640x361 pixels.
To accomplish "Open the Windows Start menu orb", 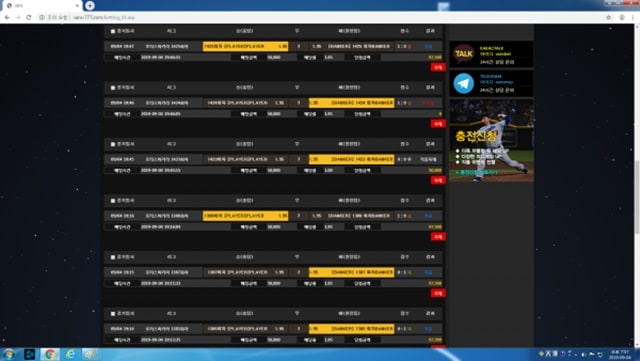I will [8, 354].
